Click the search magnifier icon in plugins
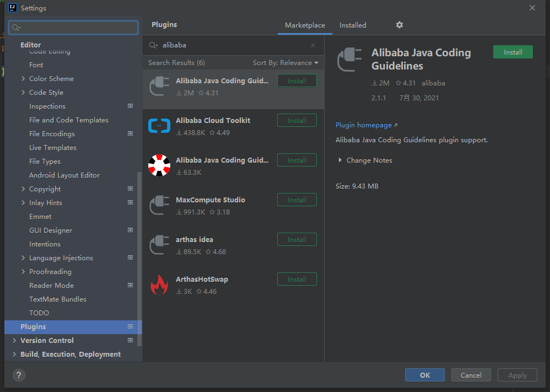This screenshot has width=550, height=392. 153,45
